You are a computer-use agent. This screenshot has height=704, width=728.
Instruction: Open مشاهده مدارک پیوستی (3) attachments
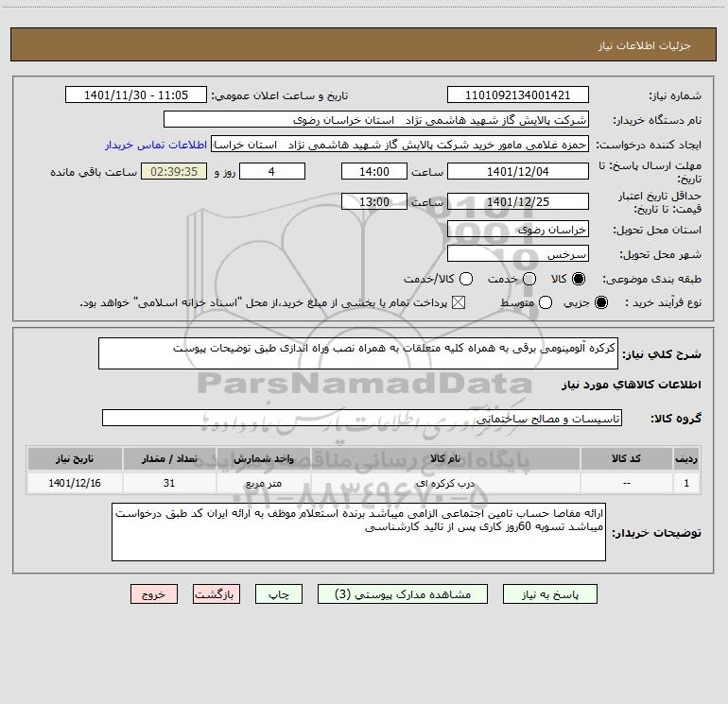(x=403, y=594)
